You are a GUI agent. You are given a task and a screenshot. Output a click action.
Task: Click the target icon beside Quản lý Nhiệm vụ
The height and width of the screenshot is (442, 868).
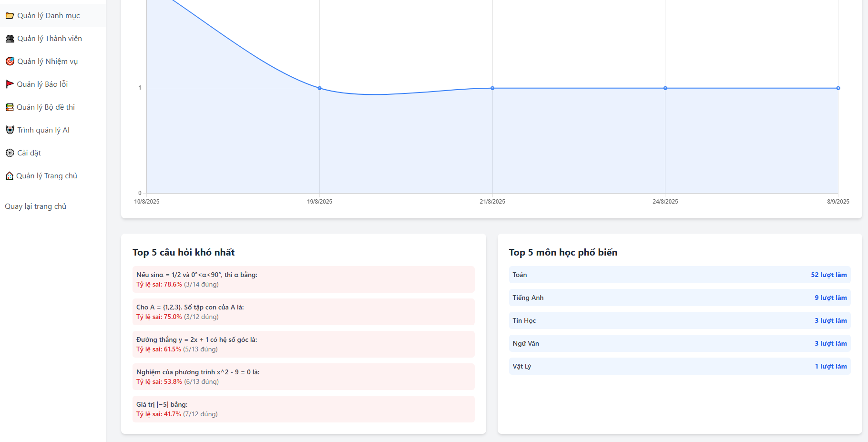coord(10,62)
